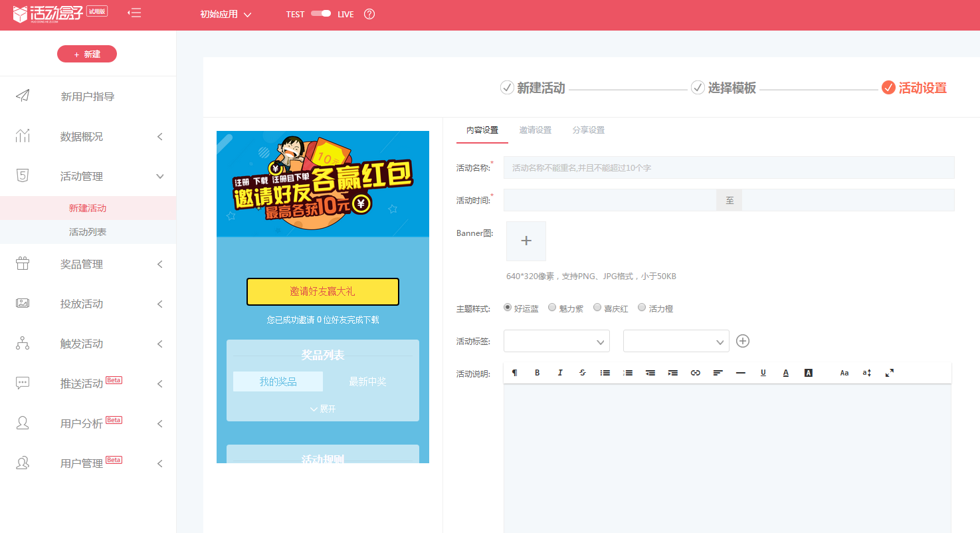
Task: Open the first activity tag dropdown
Action: pos(556,340)
